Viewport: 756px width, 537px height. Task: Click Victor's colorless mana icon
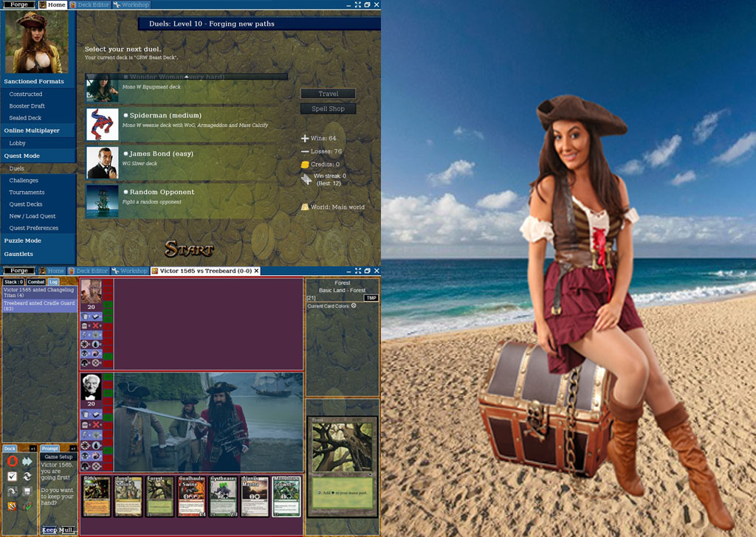tap(96, 466)
